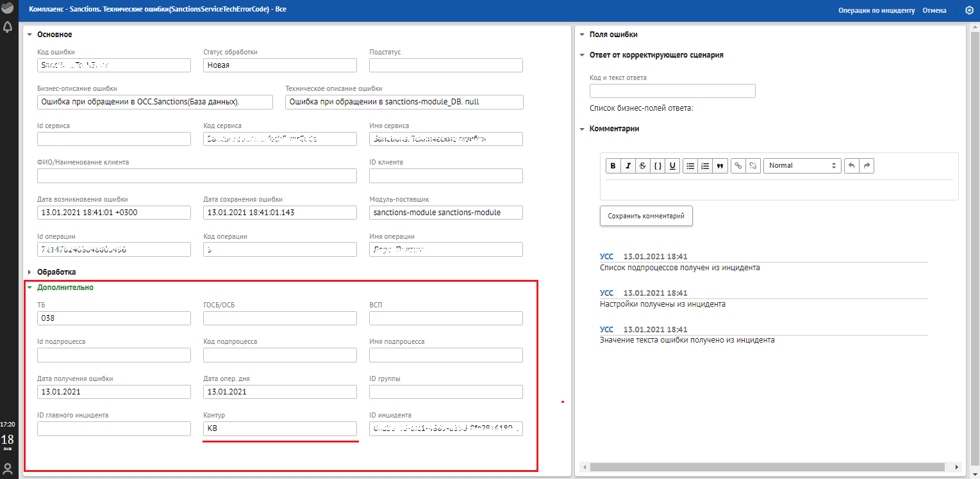Insert code block with curly braces button
Screen dimensions: 980x479
pyautogui.click(x=658, y=166)
